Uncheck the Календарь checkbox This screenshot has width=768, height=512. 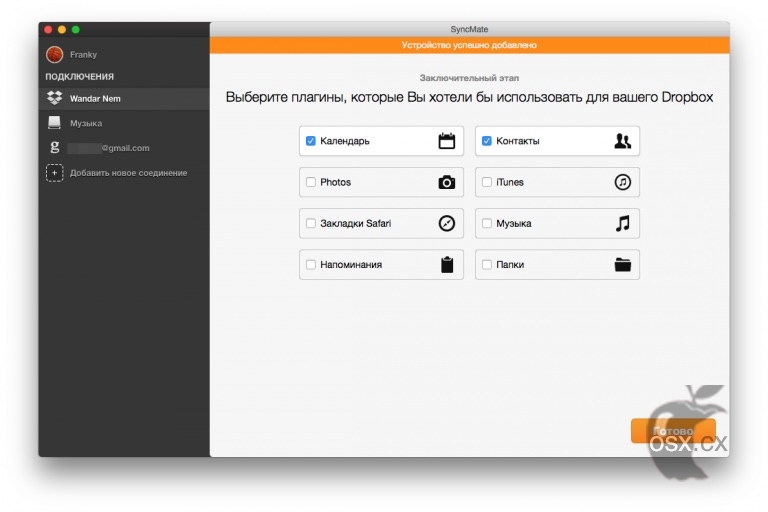click(x=311, y=141)
